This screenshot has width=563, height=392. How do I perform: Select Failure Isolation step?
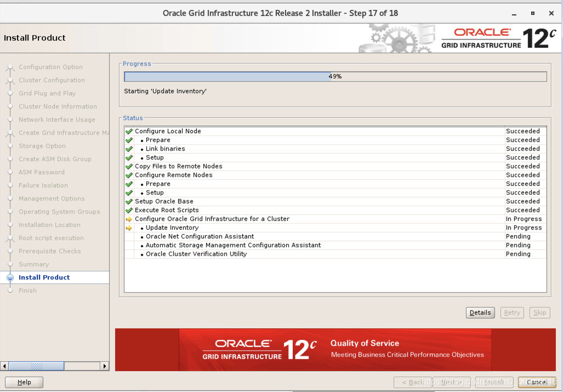43,186
